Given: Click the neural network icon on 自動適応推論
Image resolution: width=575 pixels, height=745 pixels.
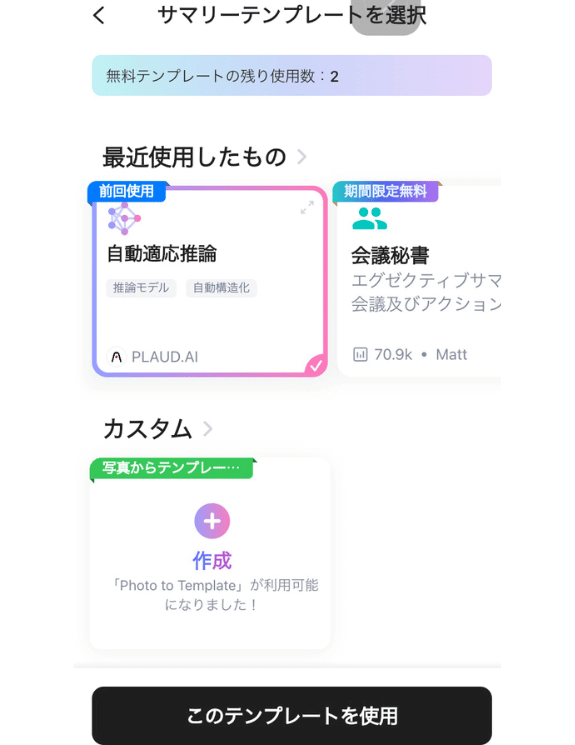Looking at the screenshot, I should (x=124, y=219).
